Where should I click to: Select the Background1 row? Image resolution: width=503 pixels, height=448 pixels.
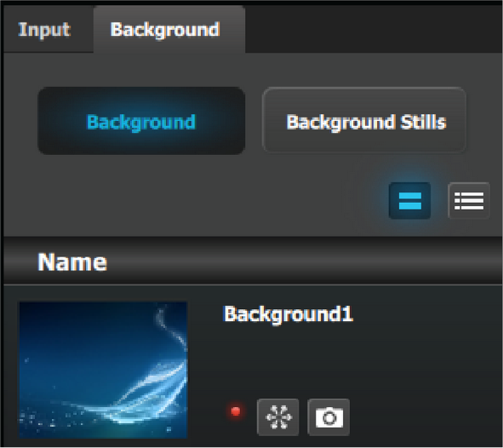tap(253, 366)
